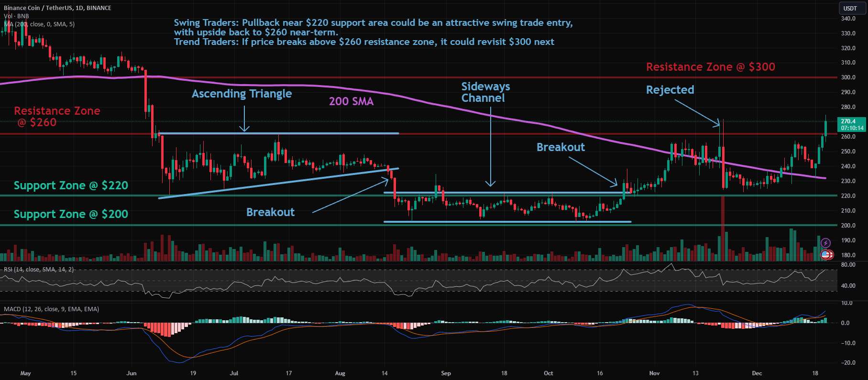Click the 270.4 current price label
This screenshot has height=380, width=868.
click(x=852, y=124)
